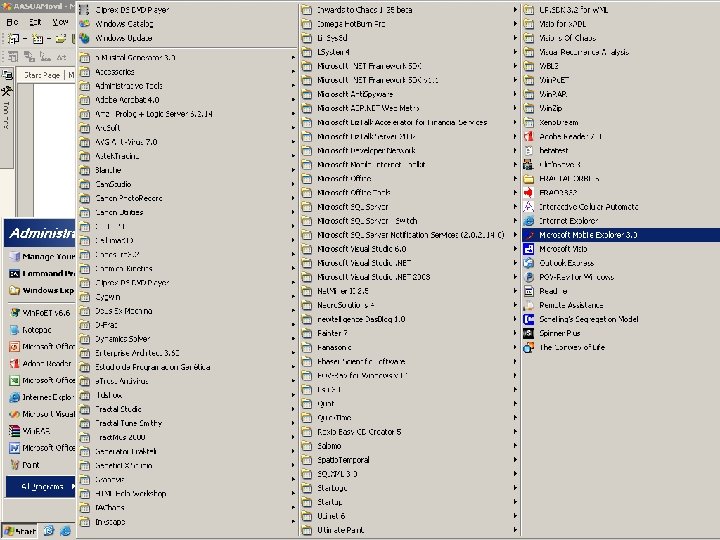Click the Manage Your Server icon
720x540 pixels.
click(15, 256)
